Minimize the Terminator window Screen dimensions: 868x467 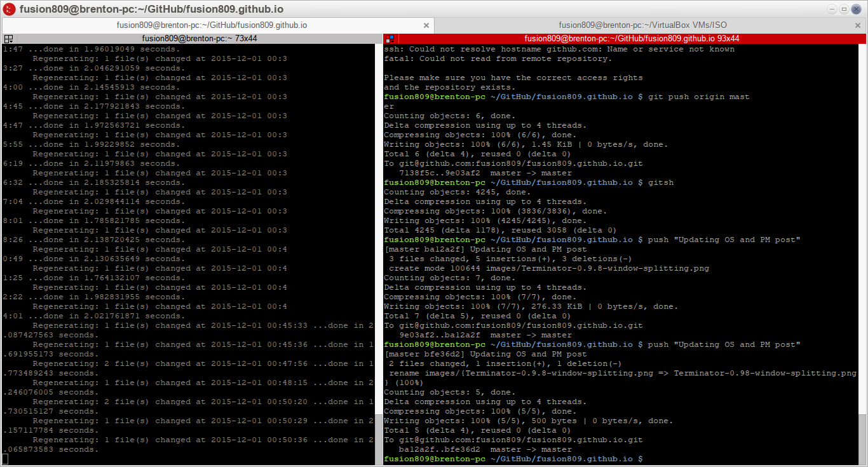[x=832, y=9]
